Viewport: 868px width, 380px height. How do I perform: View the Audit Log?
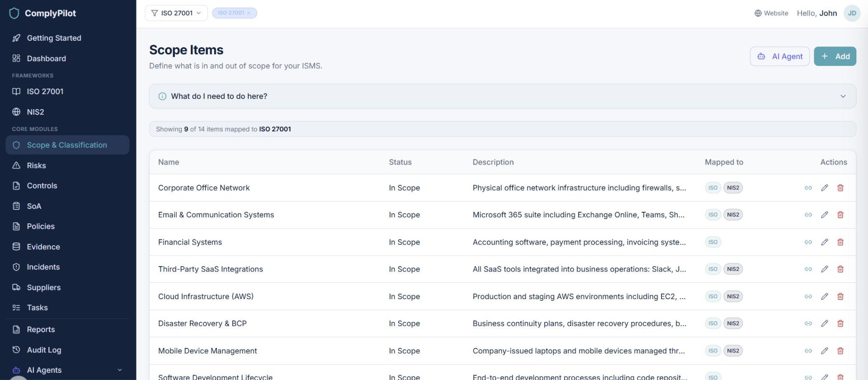point(68,350)
